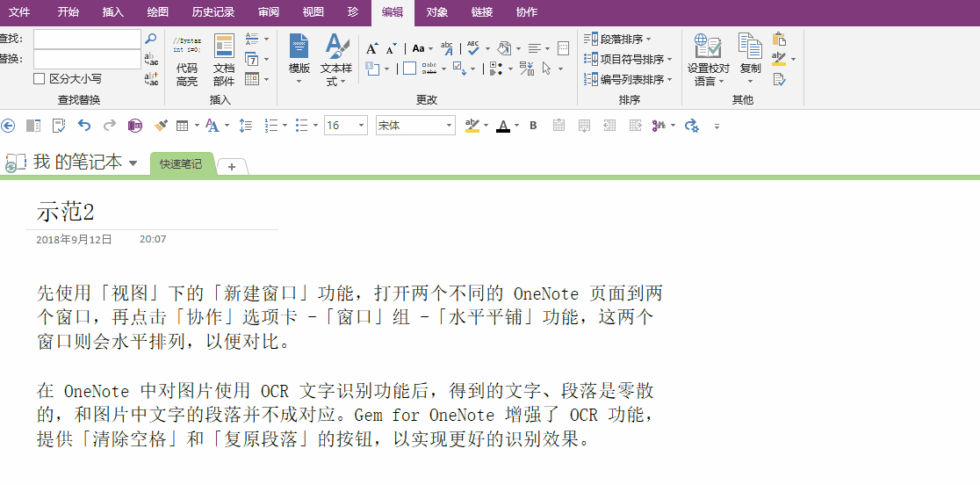
Task: Click the black font color button in toolbar
Action: 503,126
